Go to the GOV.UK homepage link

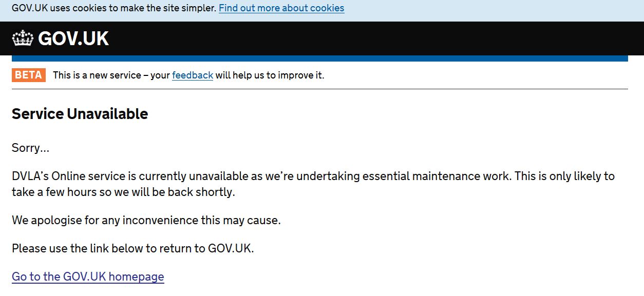point(88,277)
